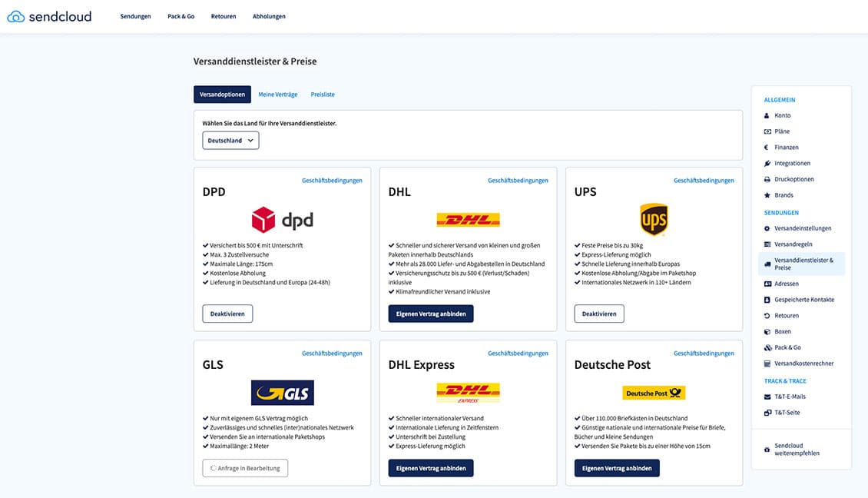Viewport: 868px width, 498px height.
Task: Deactivate the UPS carrier
Action: point(599,314)
